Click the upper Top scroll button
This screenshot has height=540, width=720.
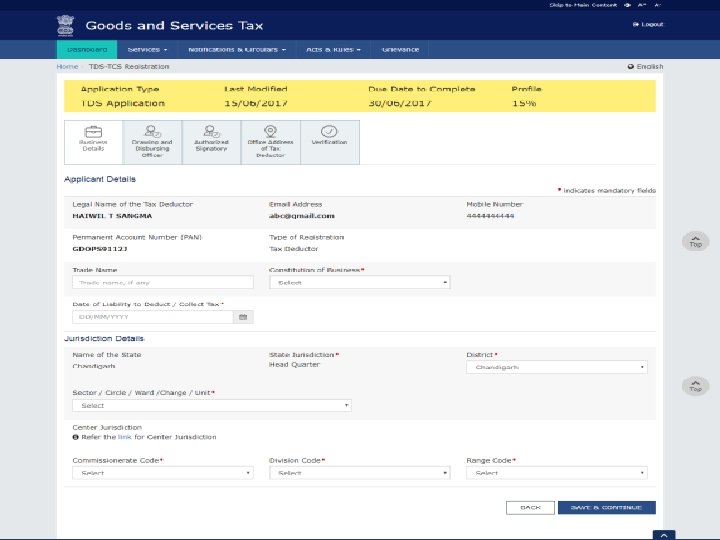tap(696, 241)
